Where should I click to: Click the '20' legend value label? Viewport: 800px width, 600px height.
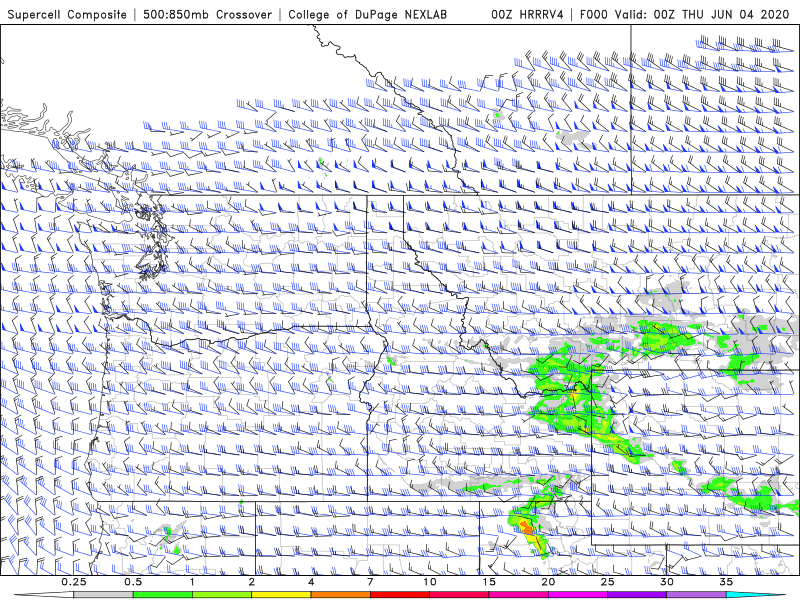pyautogui.click(x=548, y=582)
